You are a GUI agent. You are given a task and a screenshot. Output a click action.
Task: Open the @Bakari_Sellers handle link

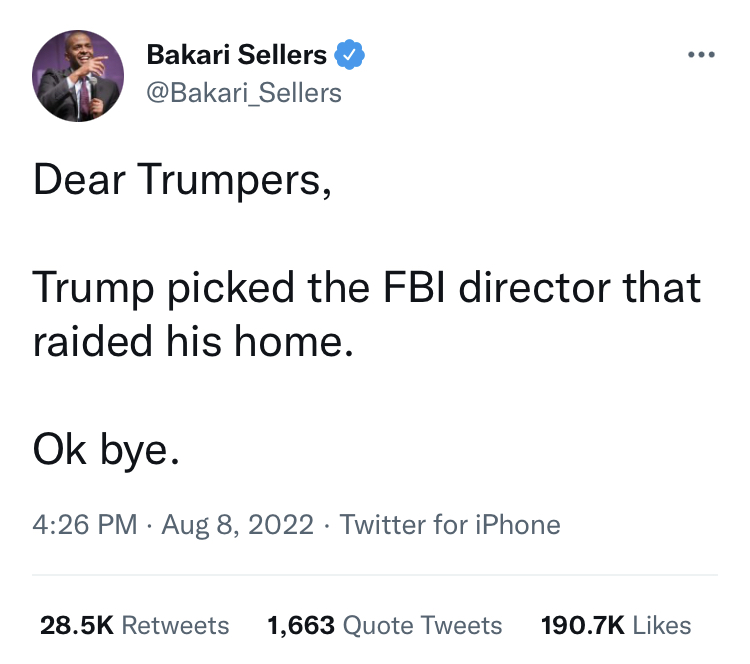click(244, 93)
